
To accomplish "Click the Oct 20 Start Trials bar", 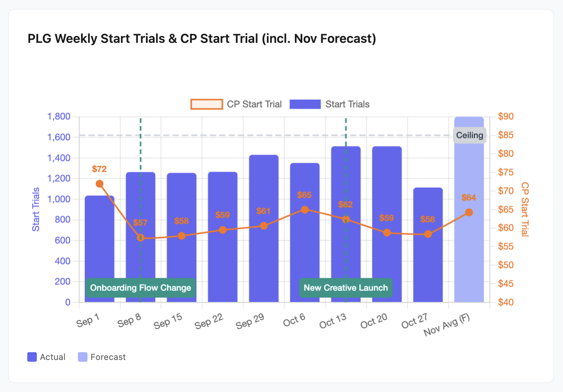I will point(387,268).
